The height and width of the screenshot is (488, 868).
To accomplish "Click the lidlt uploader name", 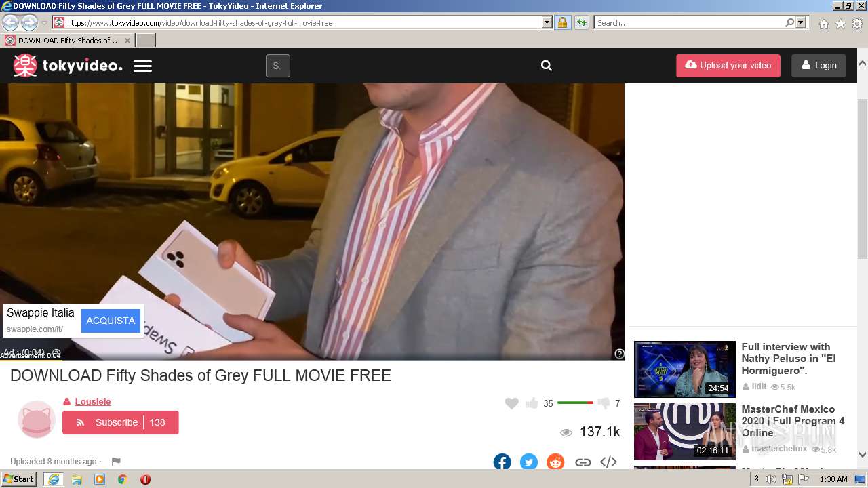I will click(x=759, y=386).
